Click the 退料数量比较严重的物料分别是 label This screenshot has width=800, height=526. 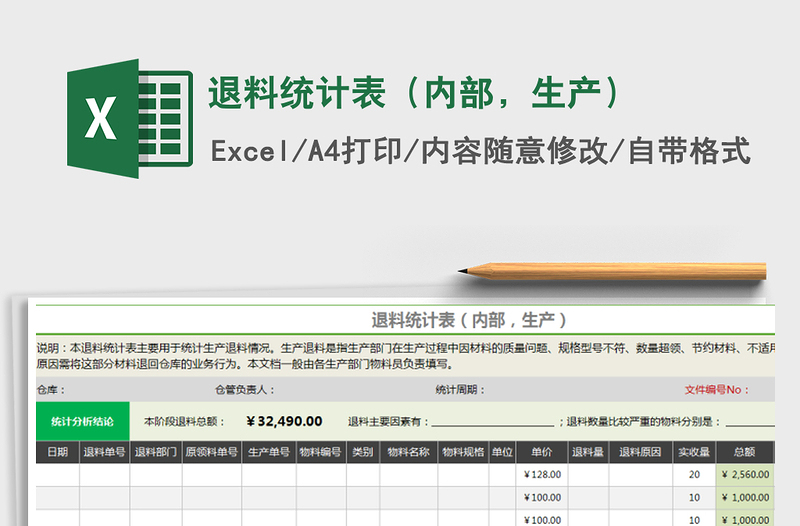tap(643, 421)
